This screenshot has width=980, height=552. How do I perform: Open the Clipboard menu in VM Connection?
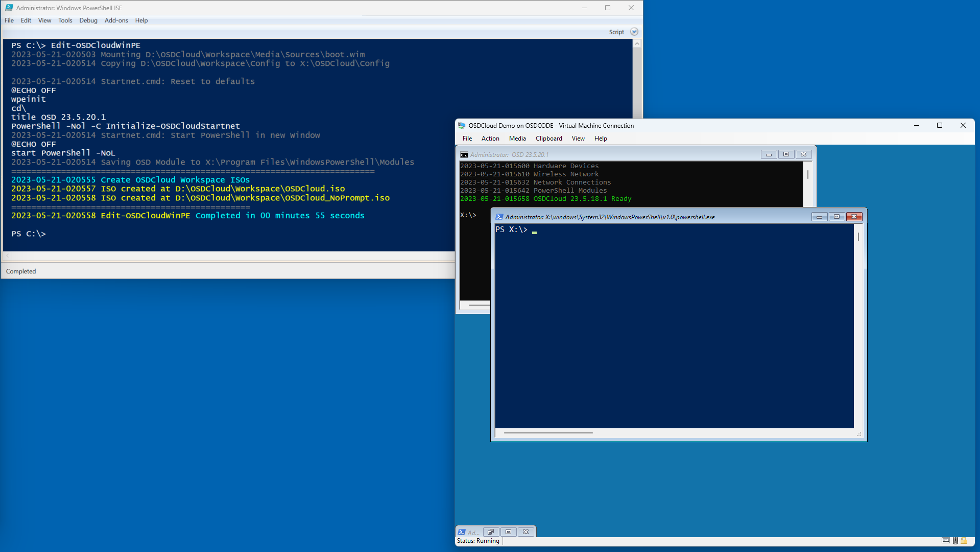click(548, 139)
